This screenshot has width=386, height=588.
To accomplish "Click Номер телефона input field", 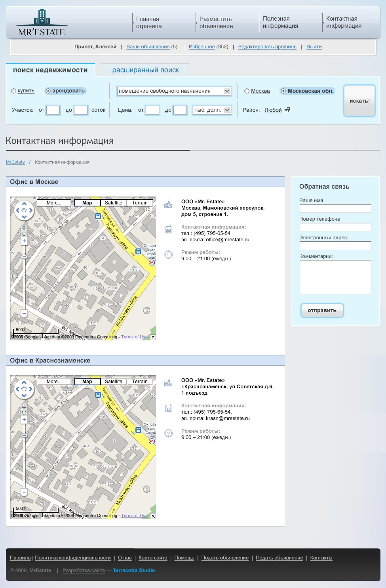I will point(335,227).
